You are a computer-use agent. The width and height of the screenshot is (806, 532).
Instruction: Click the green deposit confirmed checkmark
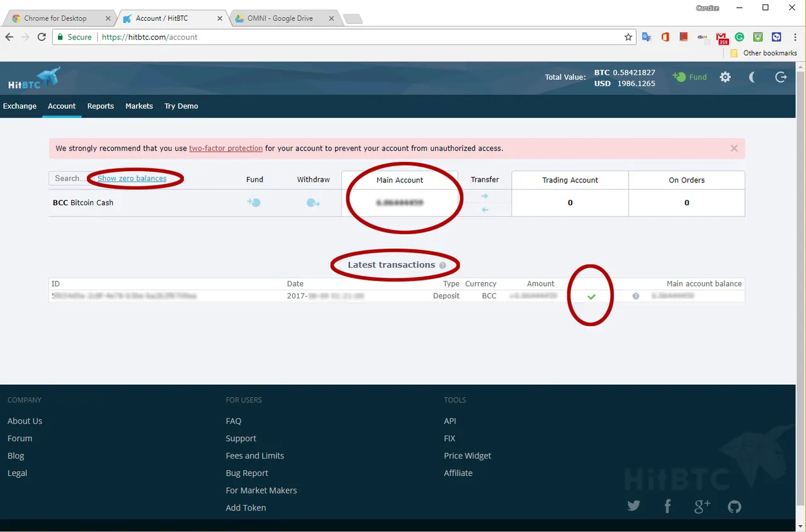(591, 296)
